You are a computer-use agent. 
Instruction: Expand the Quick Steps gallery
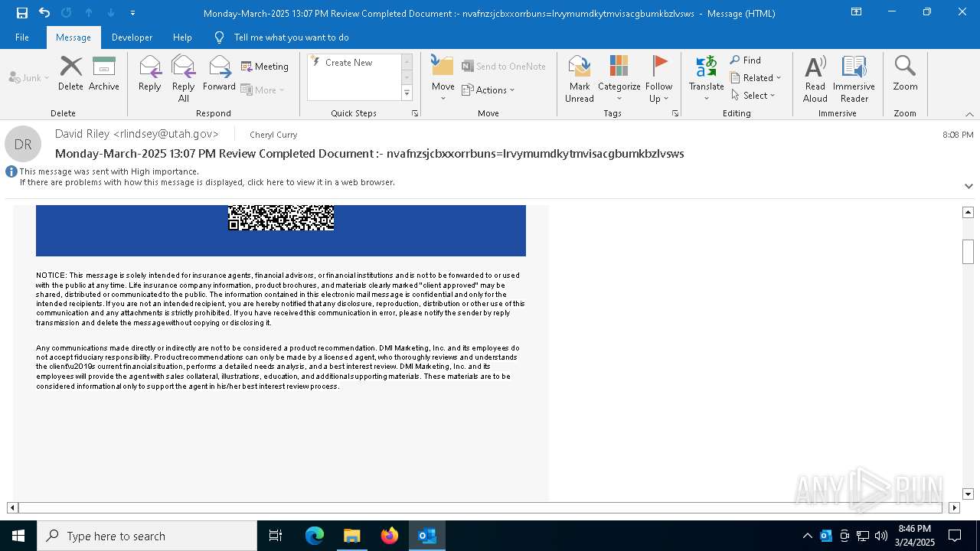[x=407, y=93]
